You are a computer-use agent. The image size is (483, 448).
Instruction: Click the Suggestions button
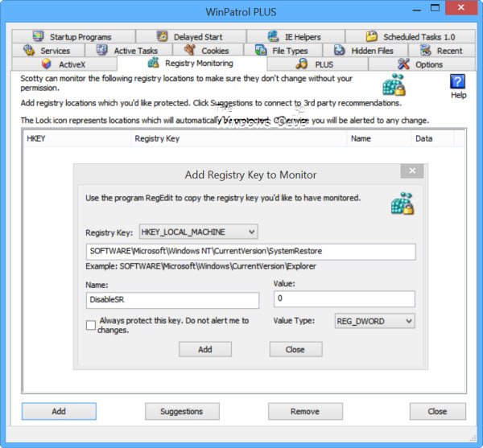tap(182, 411)
